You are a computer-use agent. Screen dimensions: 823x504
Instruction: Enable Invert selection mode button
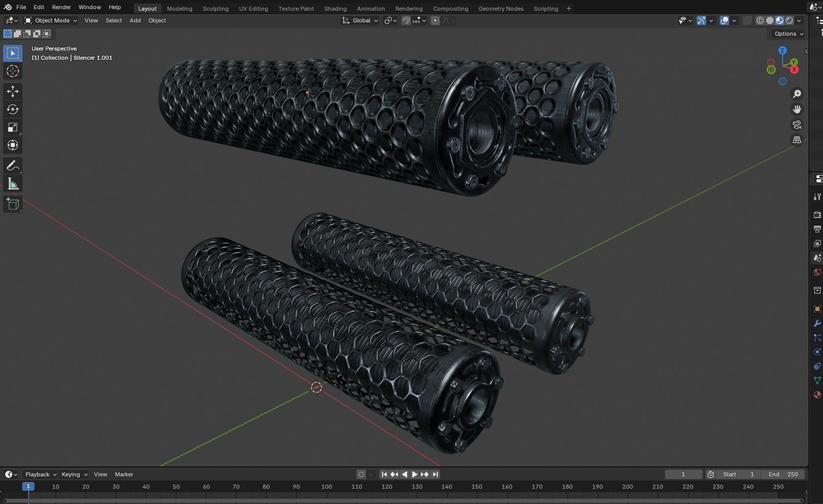click(x=37, y=34)
